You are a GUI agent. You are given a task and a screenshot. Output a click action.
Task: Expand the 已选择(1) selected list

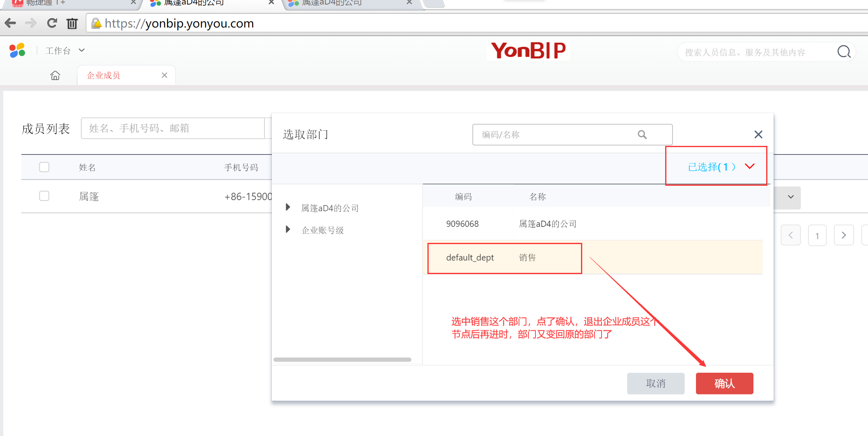[721, 166]
